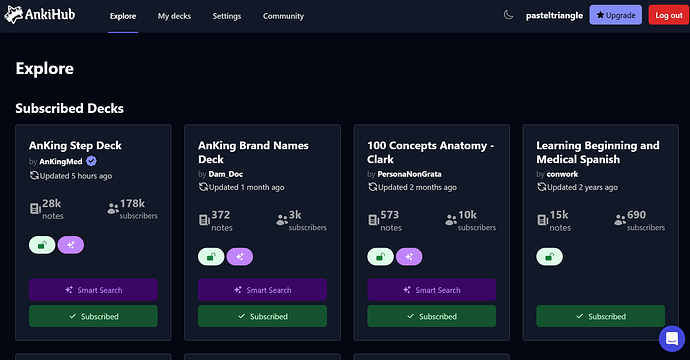Open author PersonaNonGrata profile
Viewport: 690px width, 360px height.
click(409, 174)
